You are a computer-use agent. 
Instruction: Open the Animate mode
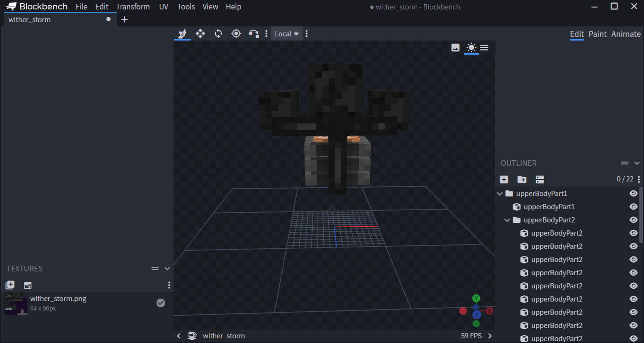click(626, 34)
